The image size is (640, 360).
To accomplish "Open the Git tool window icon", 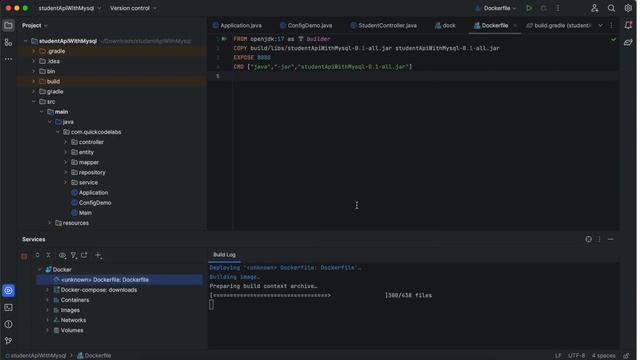I will (8, 341).
